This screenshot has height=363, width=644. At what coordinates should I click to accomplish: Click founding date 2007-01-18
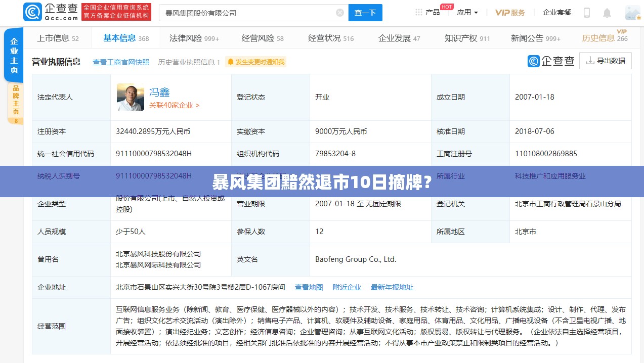(535, 97)
